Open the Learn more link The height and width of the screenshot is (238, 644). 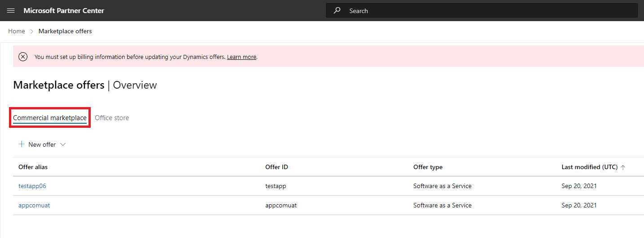coord(242,57)
